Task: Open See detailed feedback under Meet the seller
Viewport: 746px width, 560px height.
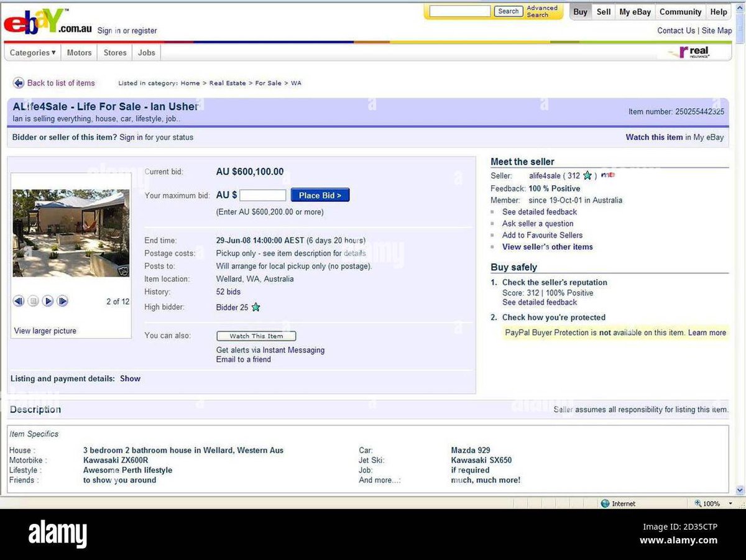Action: click(x=540, y=212)
